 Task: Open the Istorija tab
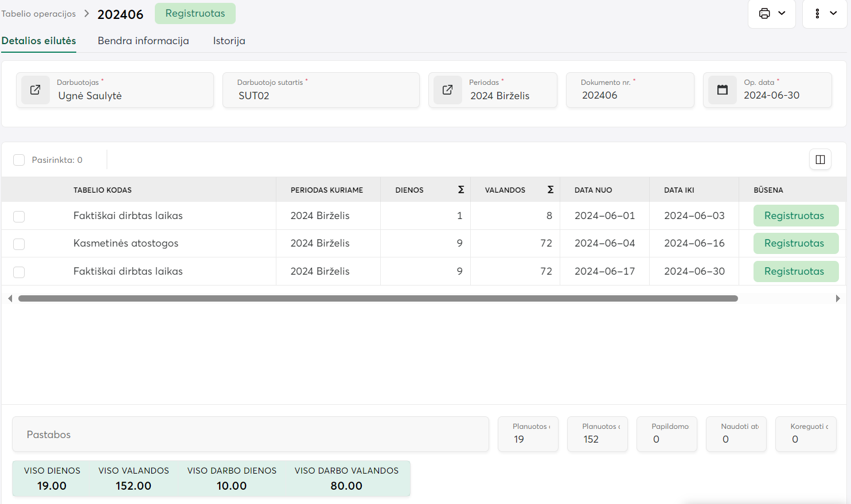tap(229, 41)
